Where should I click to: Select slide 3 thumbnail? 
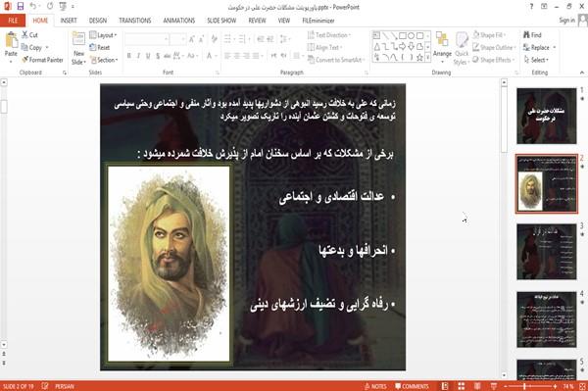(x=547, y=252)
